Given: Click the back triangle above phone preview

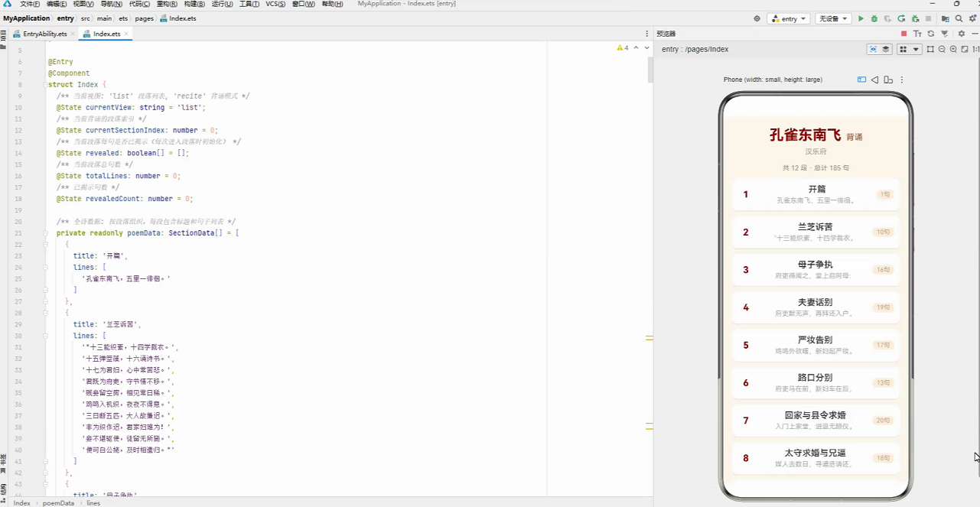Looking at the screenshot, I should click(x=874, y=80).
